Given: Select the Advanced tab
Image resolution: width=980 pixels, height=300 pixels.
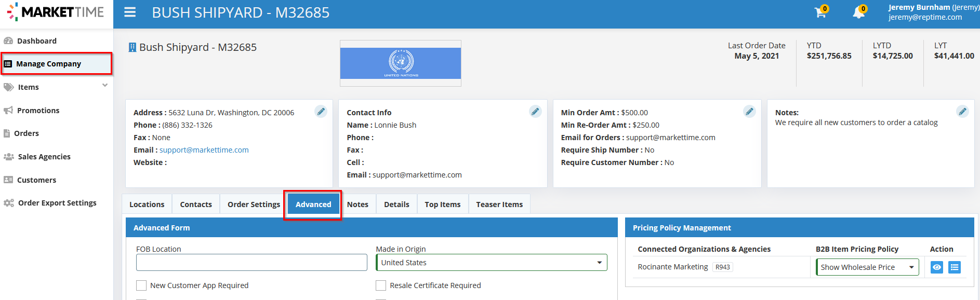Looking at the screenshot, I should point(313,204).
